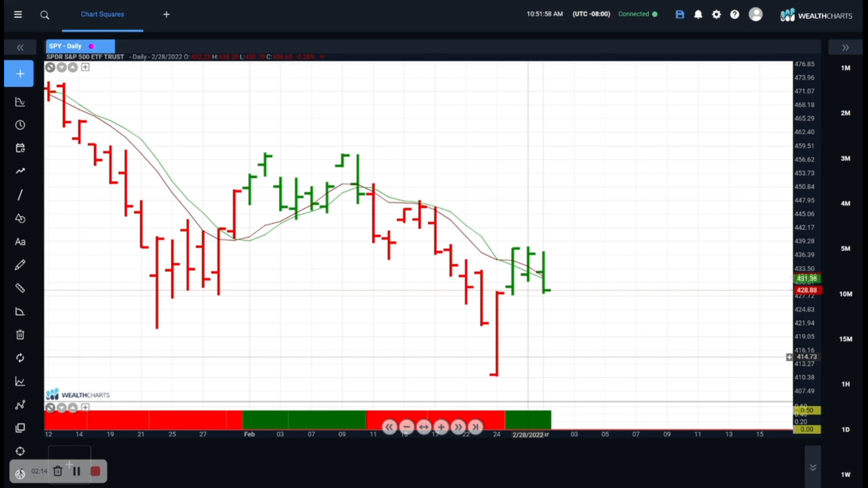Zoom in the chart with the round plus button
The width and height of the screenshot is (868, 488).
tap(441, 427)
